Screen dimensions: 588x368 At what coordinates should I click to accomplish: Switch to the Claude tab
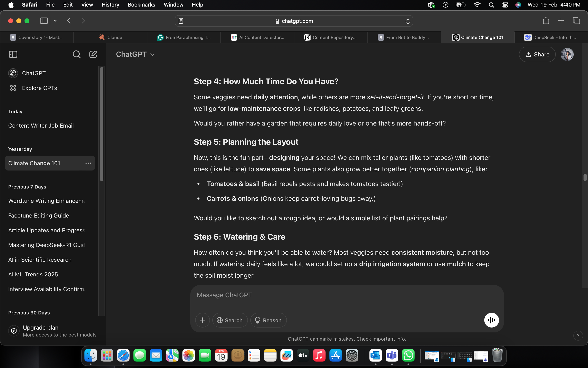tap(110, 37)
